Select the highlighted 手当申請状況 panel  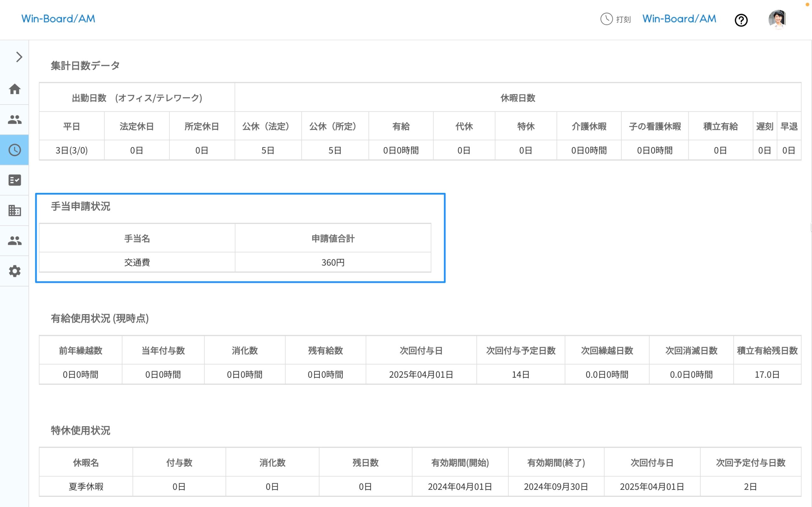pyautogui.click(x=240, y=238)
